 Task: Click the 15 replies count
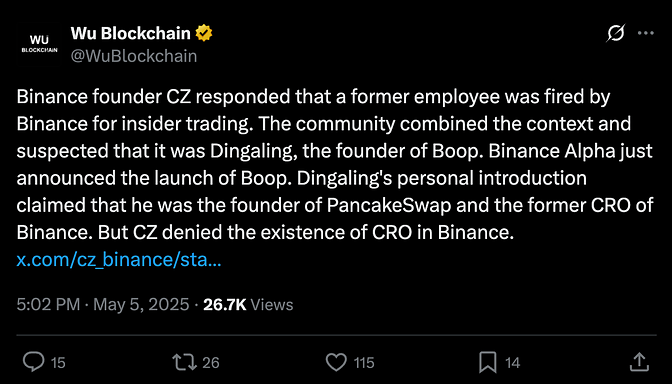coord(58,363)
